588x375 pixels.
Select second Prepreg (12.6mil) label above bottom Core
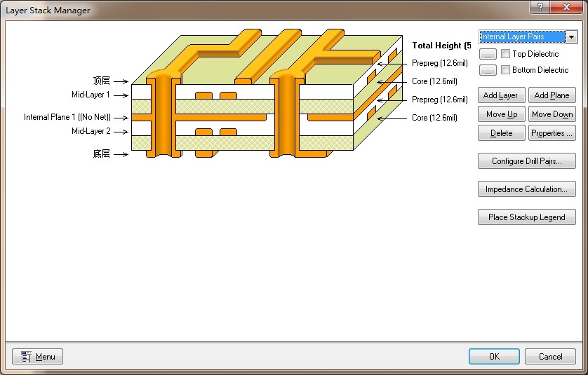(x=439, y=100)
